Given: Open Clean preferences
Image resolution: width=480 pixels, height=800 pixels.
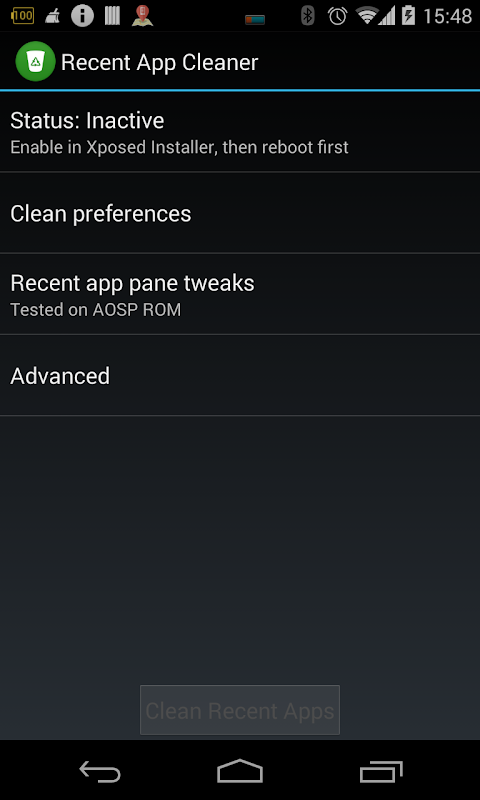Looking at the screenshot, I should tap(240, 213).
